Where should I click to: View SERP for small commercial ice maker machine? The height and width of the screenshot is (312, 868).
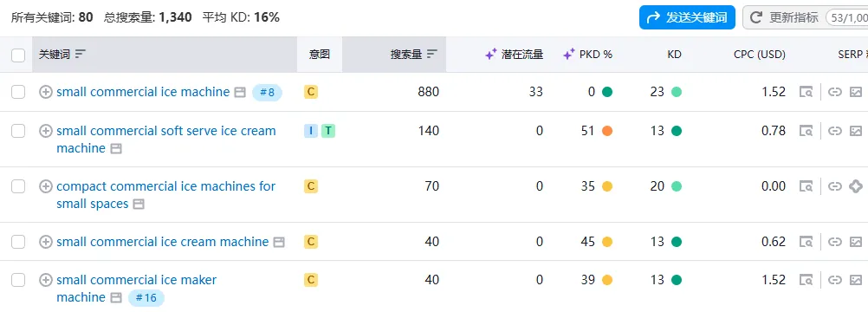(806, 280)
